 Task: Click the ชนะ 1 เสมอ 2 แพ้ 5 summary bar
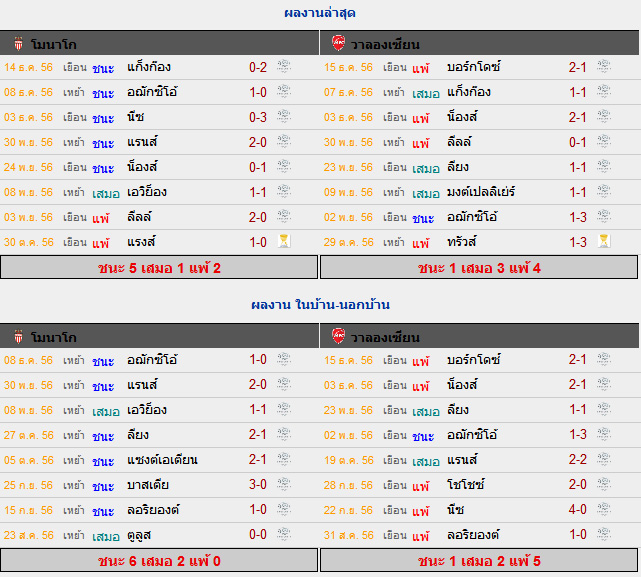tap(479, 560)
